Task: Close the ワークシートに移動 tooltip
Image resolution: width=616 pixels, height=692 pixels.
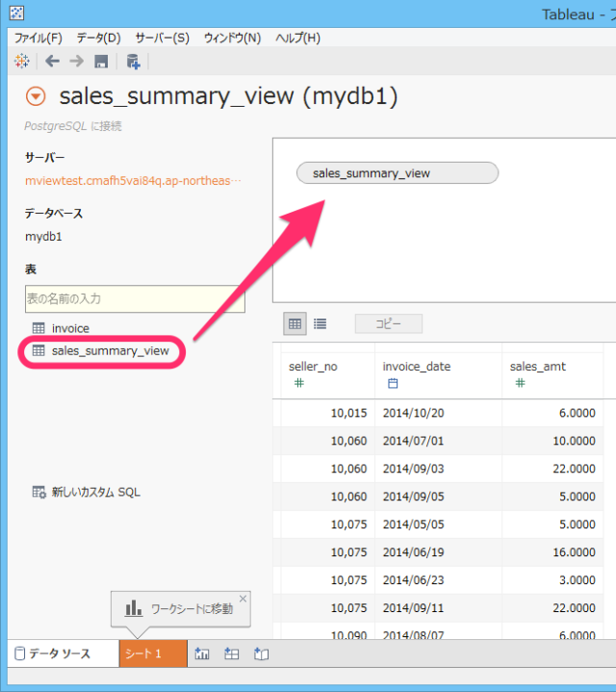Action: click(x=244, y=599)
